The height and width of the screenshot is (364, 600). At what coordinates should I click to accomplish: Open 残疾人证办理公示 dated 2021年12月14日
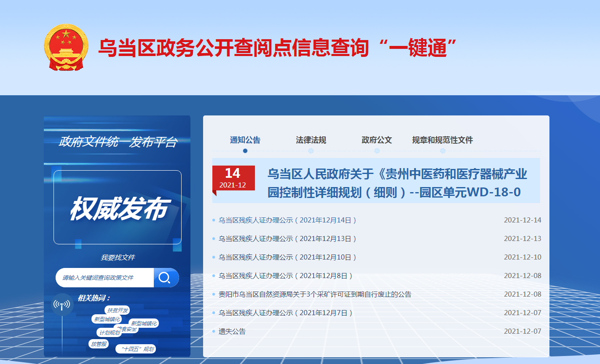(x=287, y=220)
